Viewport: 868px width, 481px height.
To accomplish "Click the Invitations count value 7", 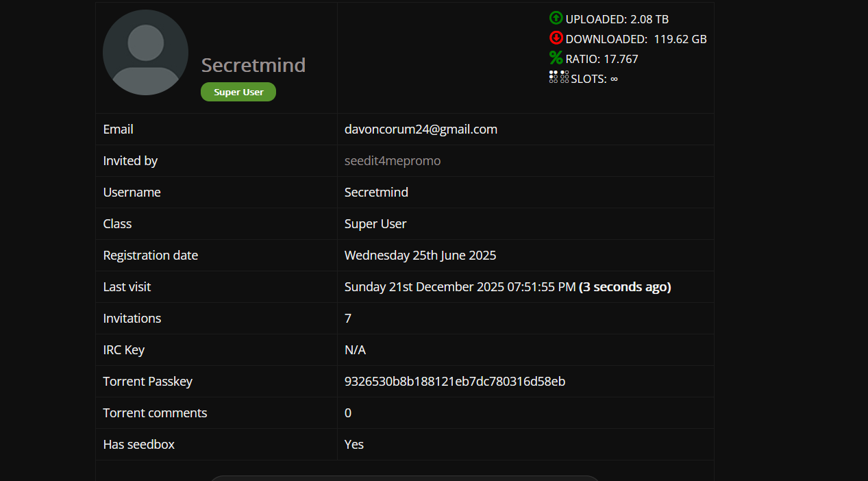I will click(x=348, y=319).
